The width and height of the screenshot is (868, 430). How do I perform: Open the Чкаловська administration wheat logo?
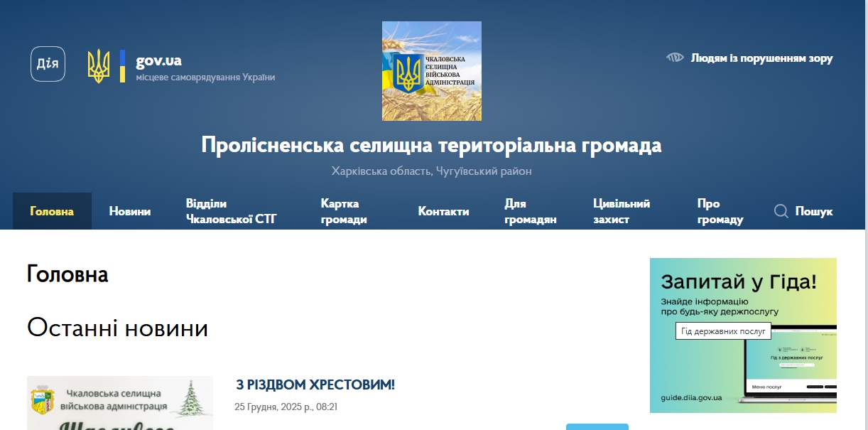[431, 71]
